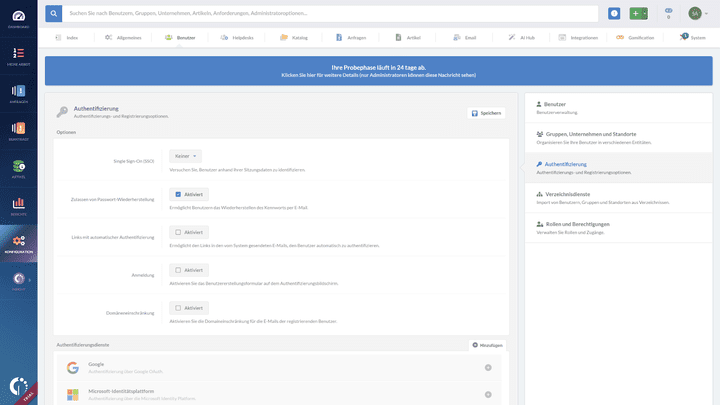Open Berichte chart icon in sidebar
The image size is (720, 405).
click(19, 206)
